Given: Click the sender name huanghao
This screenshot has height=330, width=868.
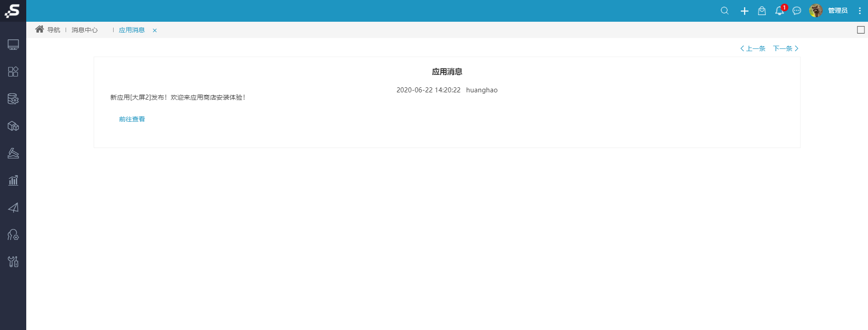Looking at the screenshot, I should [x=482, y=90].
